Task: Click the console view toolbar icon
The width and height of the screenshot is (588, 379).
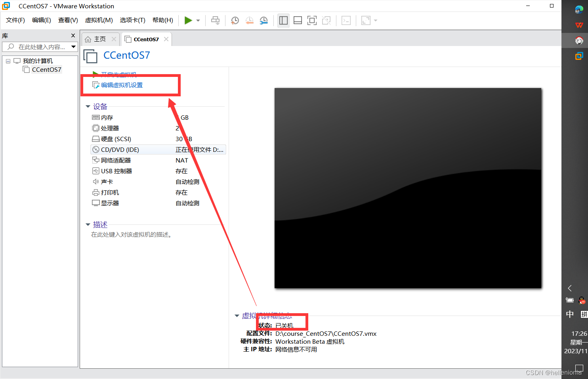Action: point(346,20)
